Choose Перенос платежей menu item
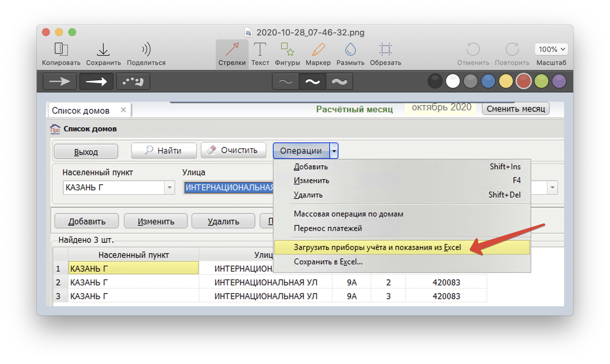This screenshot has height=364, width=610. (402, 228)
